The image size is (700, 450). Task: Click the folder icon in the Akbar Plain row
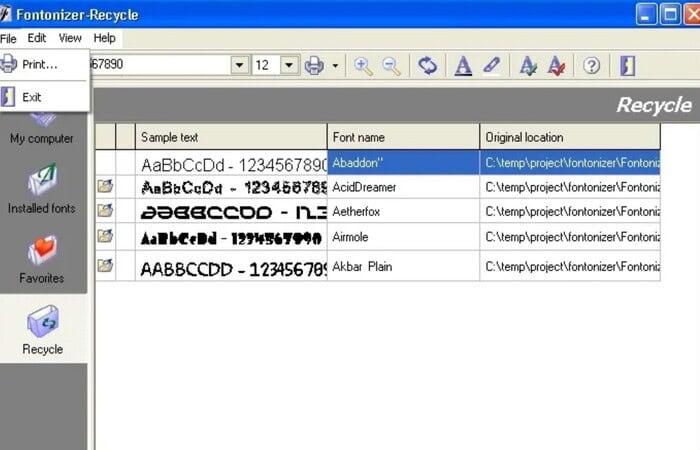pyautogui.click(x=105, y=265)
